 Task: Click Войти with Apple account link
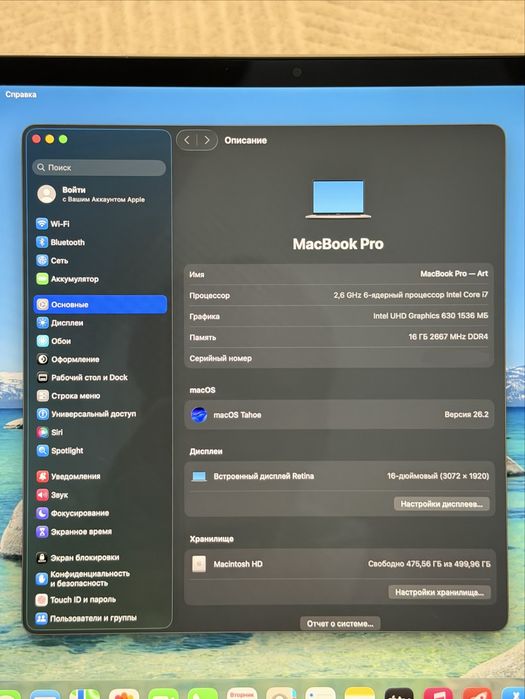pyautogui.click(x=103, y=194)
